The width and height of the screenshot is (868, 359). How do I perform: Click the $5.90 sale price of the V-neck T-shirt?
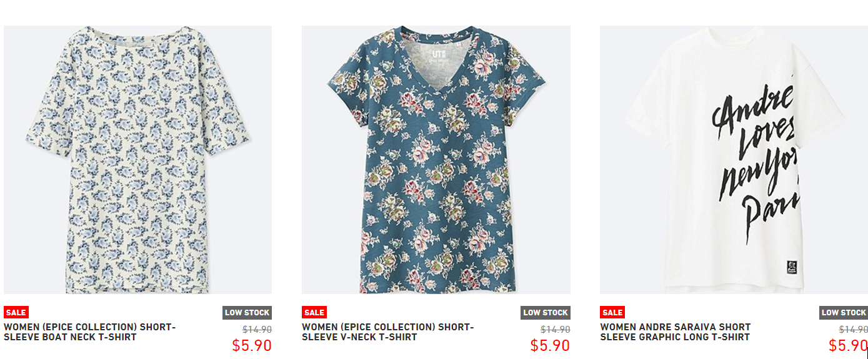pos(550,345)
